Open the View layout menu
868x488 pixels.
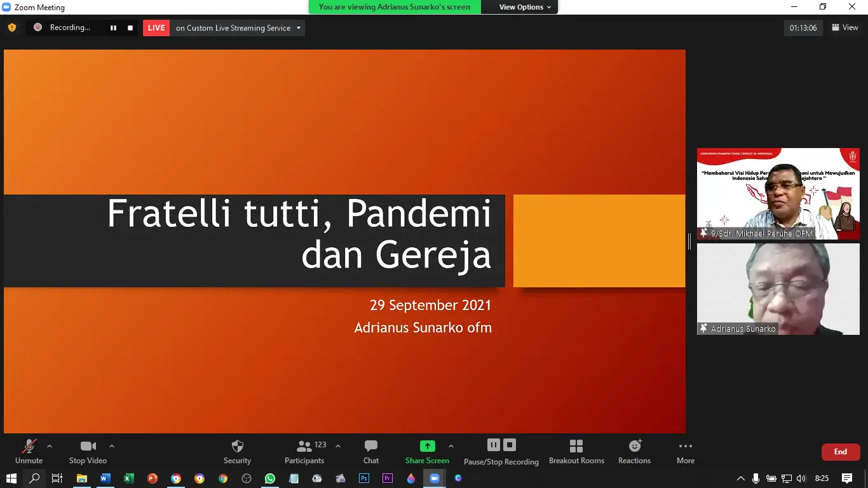point(844,27)
